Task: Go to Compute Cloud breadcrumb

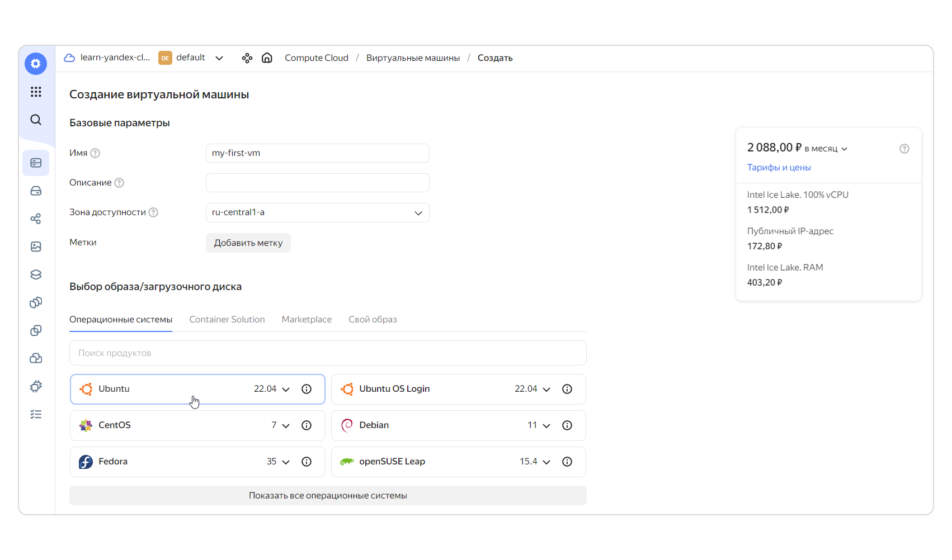Action: [317, 58]
